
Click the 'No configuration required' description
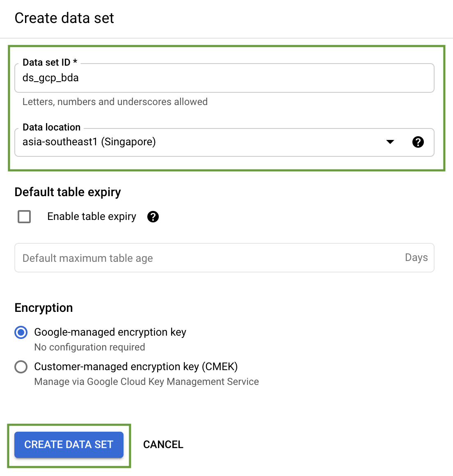tap(89, 347)
